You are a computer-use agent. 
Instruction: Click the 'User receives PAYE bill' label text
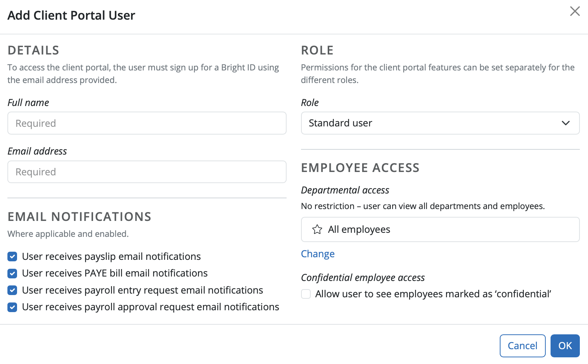(115, 273)
